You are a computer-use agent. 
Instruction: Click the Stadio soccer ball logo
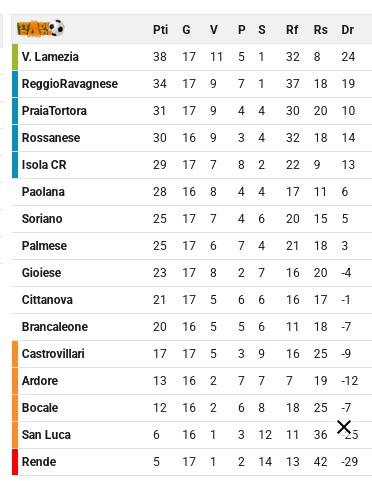point(41,29)
